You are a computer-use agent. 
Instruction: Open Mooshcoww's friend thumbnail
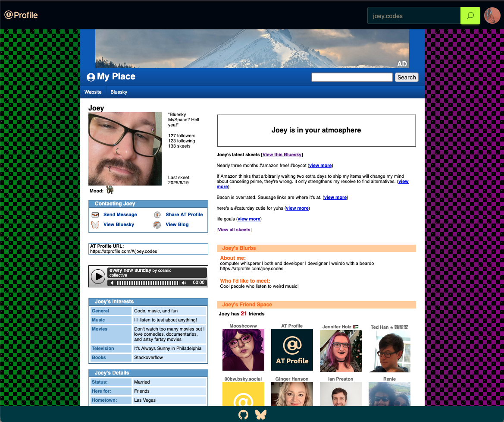[x=243, y=350]
